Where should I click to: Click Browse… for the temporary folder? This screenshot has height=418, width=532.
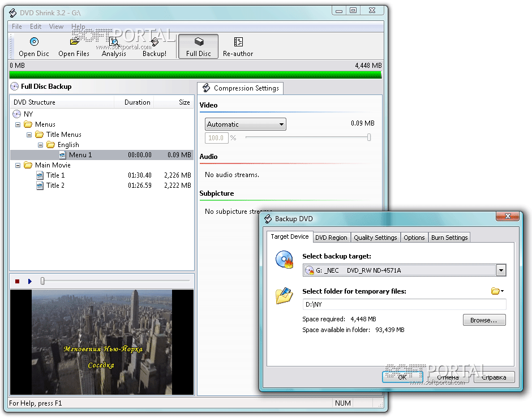(484, 320)
